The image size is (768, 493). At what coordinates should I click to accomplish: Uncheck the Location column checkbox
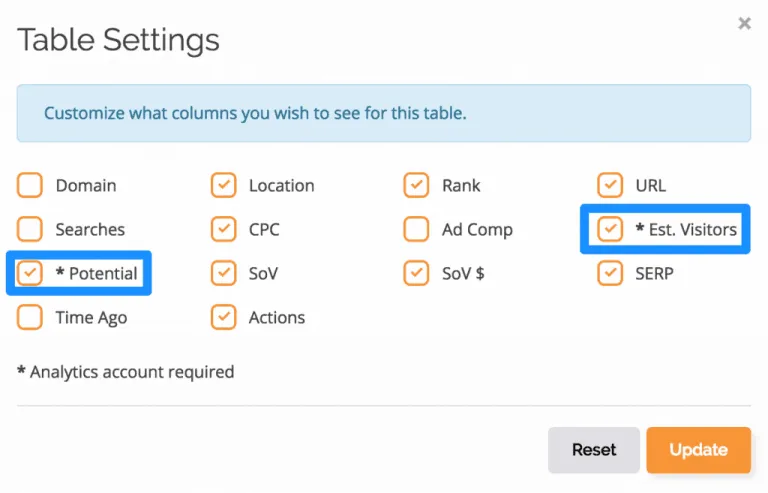tap(223, 185)
